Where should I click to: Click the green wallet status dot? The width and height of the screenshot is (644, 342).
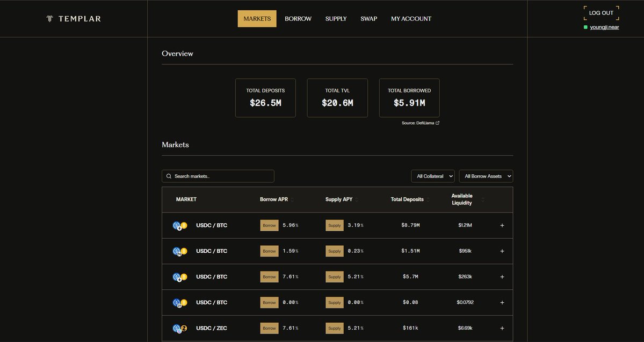tap(585, 27)
